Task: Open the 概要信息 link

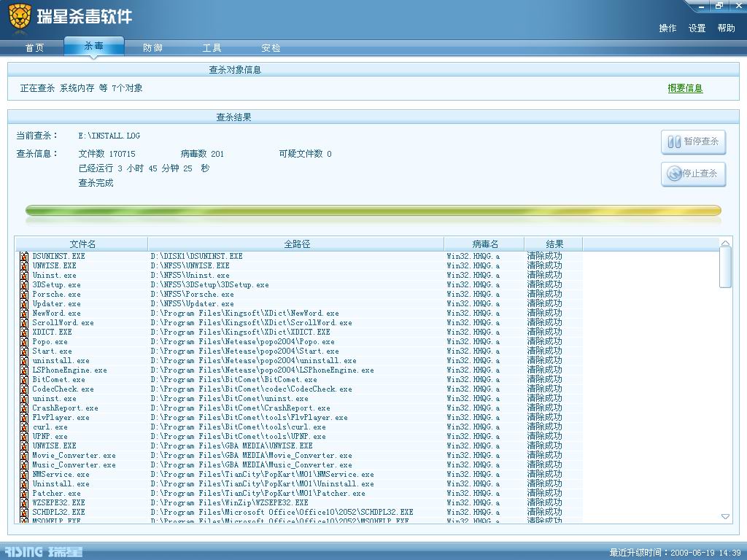Action: click(685, 88)
